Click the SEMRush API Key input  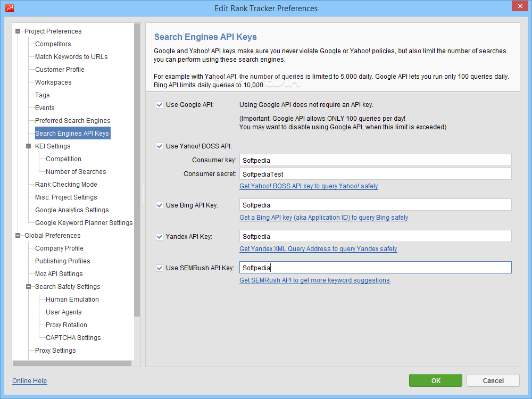click(x=375, y=268)
